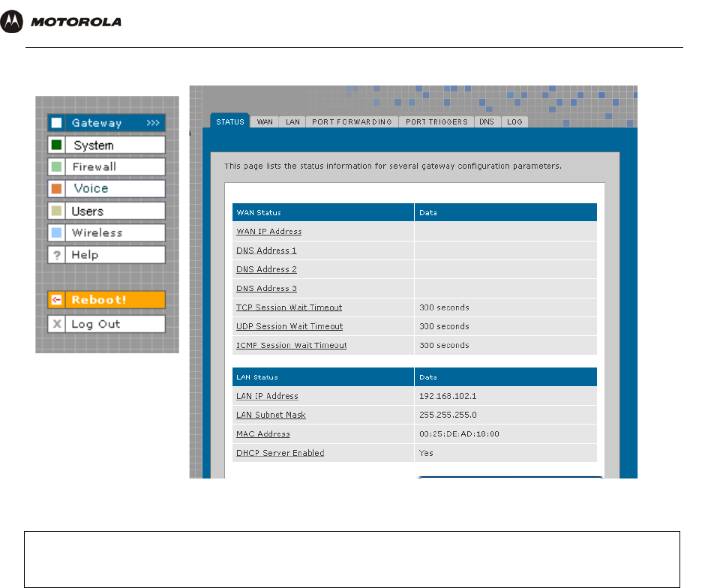The height and width of the screenshot is (588, 705).
Task: Switch to the PORT TRIGGERS tab
Action: [436, 121]
